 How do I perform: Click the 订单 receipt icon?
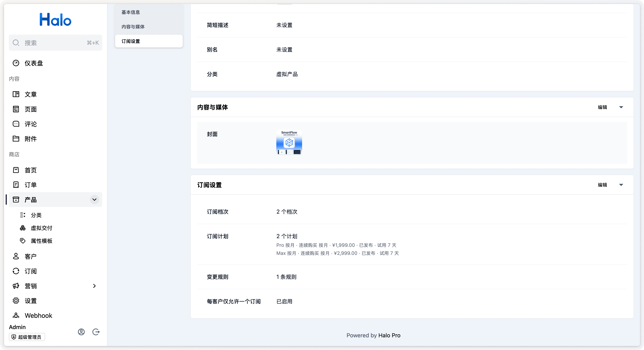(16, 185)
